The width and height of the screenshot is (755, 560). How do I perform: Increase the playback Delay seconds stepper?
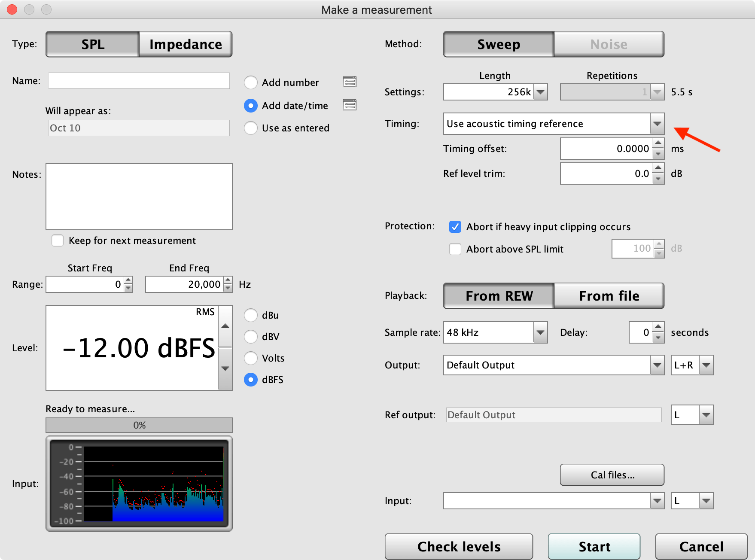(658, 327)
